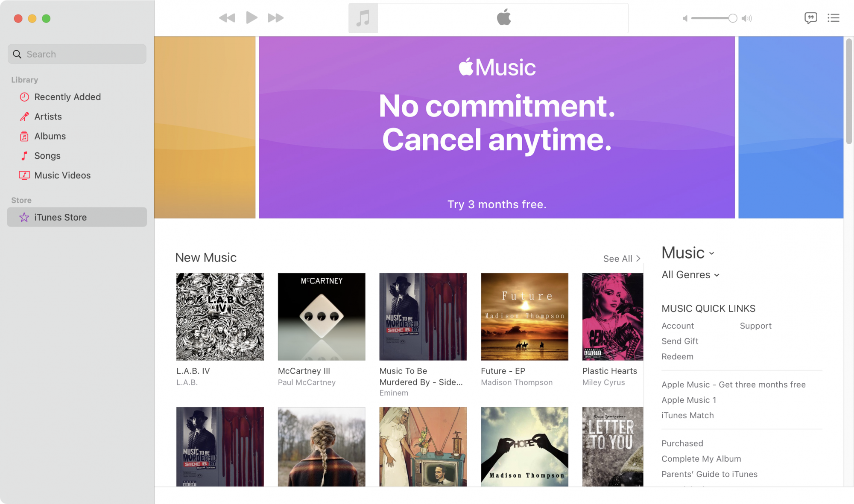Click the volume slider knob

click(x=733, y=18)
